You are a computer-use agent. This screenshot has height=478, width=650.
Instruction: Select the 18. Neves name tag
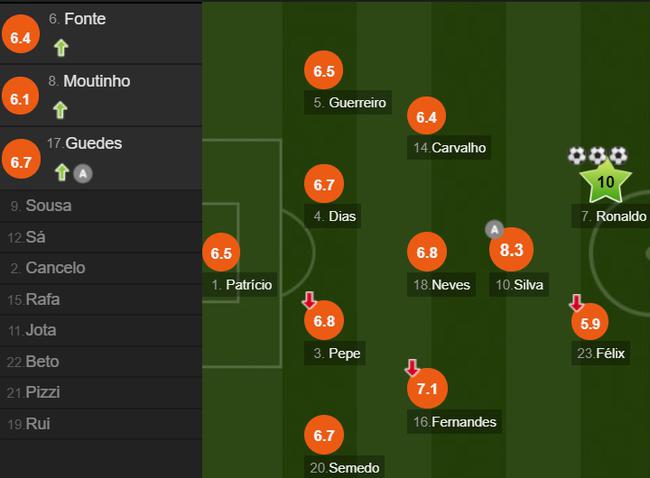tap(441, 284)
